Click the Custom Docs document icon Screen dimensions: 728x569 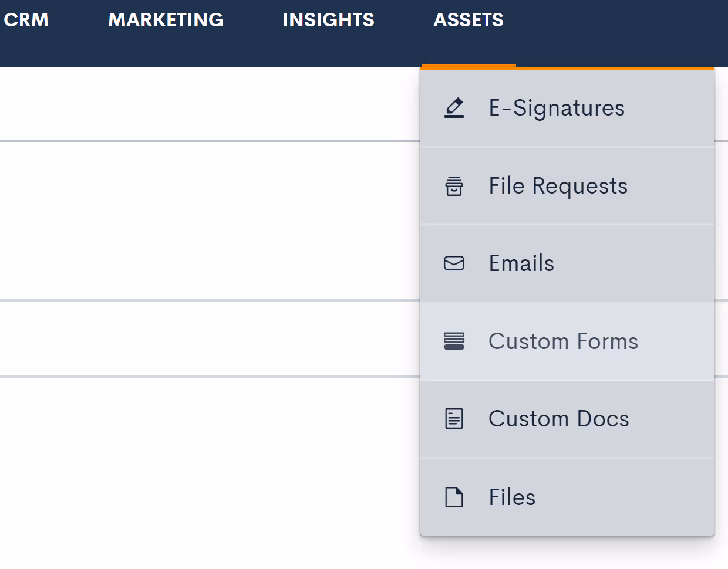[x=454, y=419]
